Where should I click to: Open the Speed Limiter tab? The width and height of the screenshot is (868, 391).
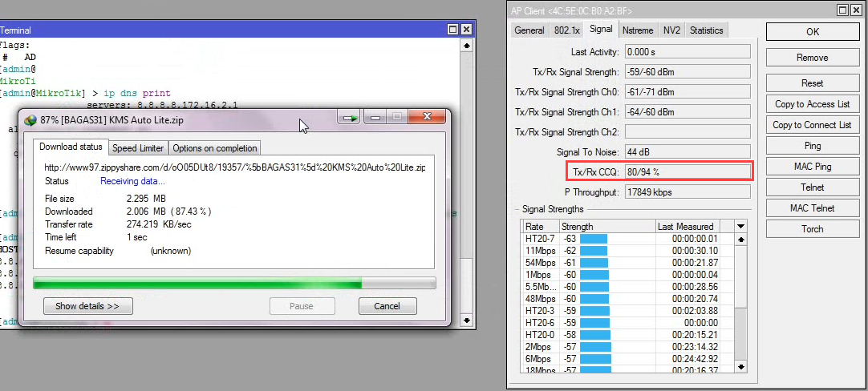coord(138,148)
